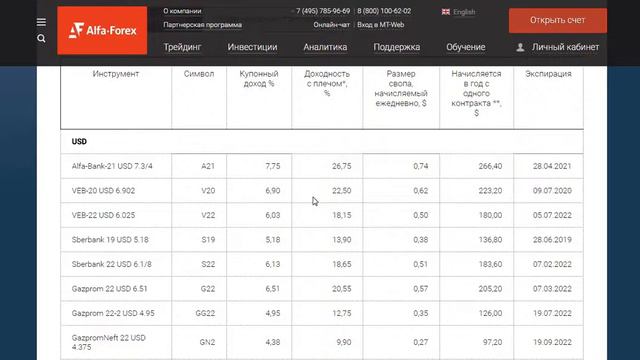Click the 12,75 leveraged yield value
The image size is (640, 360).
click(342, 313)
